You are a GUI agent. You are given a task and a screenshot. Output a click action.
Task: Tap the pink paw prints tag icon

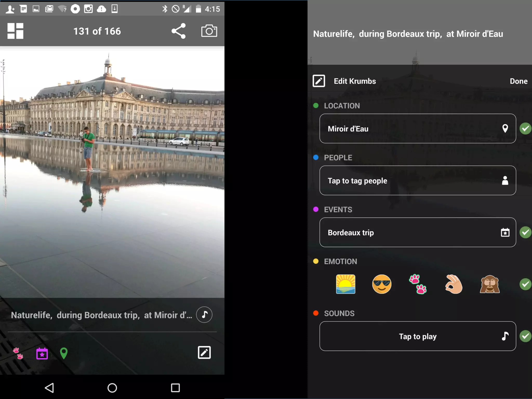point(18,353)
